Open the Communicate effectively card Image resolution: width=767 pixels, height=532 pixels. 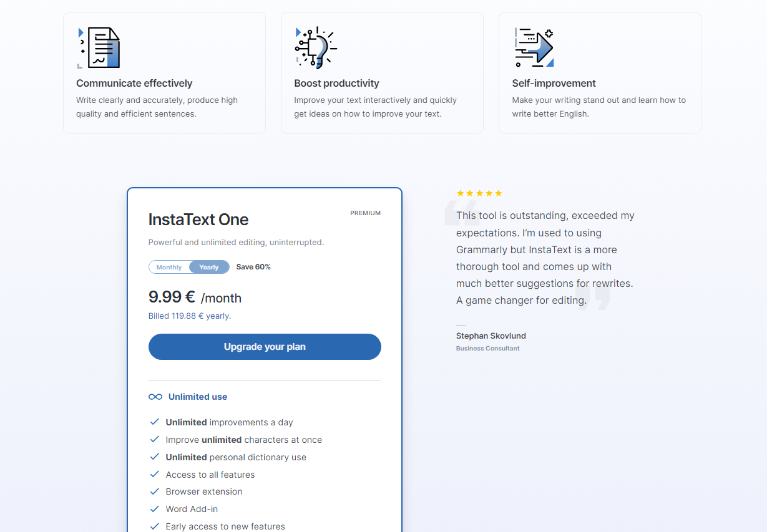point(164,73)
